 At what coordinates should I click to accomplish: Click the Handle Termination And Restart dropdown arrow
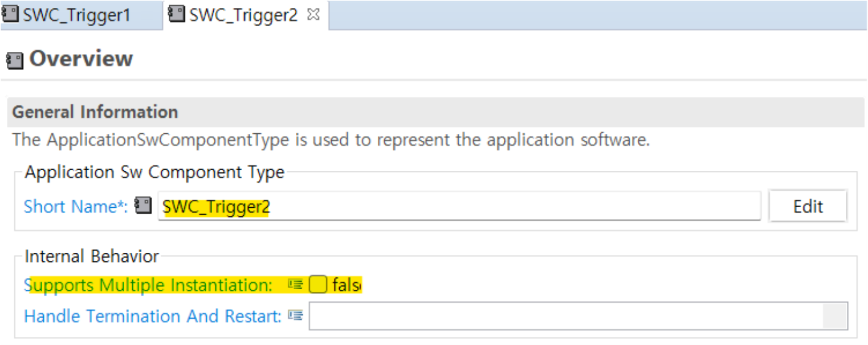(834, 316)
